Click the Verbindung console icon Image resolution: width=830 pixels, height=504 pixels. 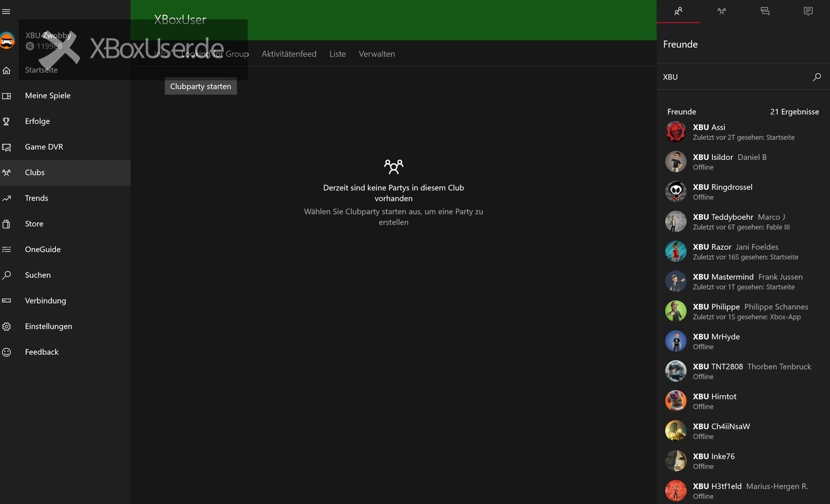click(x=6, y=301)
